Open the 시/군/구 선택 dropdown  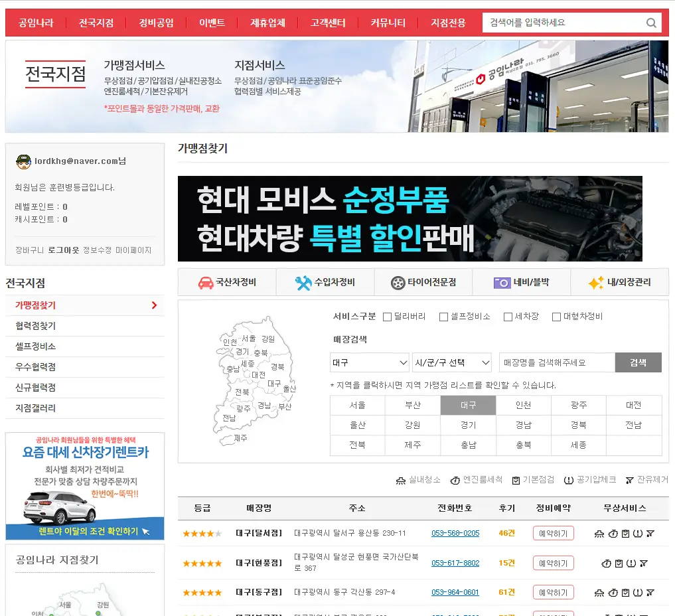click(452, 362)
